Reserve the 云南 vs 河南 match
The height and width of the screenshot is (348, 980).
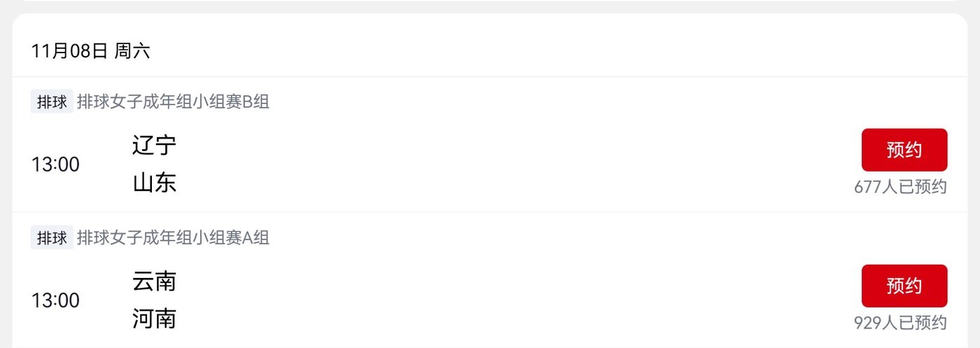pos(904,286)
